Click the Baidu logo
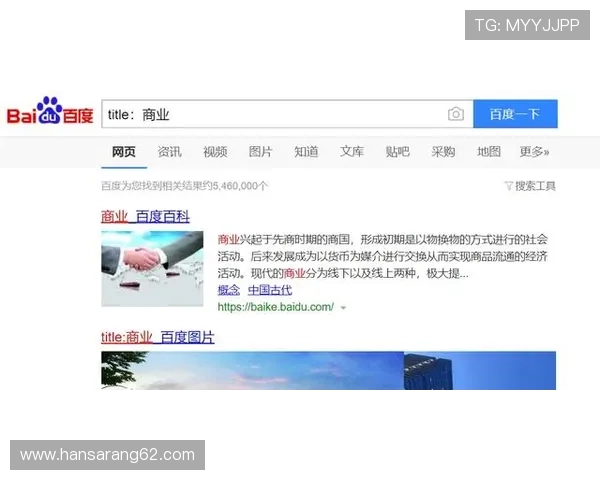Screen dimensions: 600x480 click(x=50, y=111)
